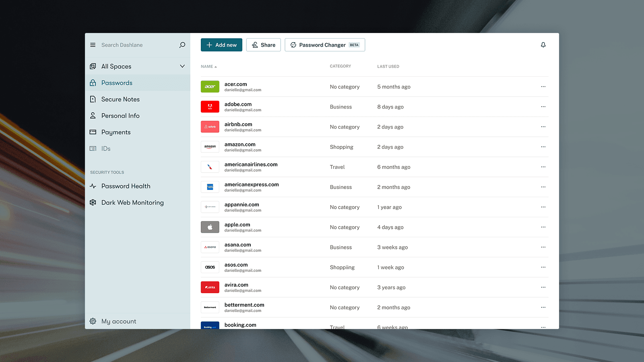Image resolution: width=644 pixels, height=362 pixels.
Task: Click the Amazon logo icon
Action: point(210,147)
